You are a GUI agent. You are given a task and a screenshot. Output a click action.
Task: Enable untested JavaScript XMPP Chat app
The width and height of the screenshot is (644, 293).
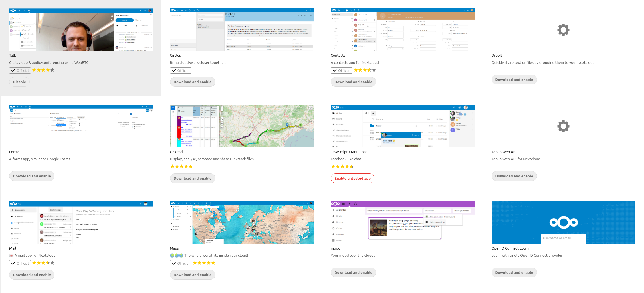tap(352, 178)
